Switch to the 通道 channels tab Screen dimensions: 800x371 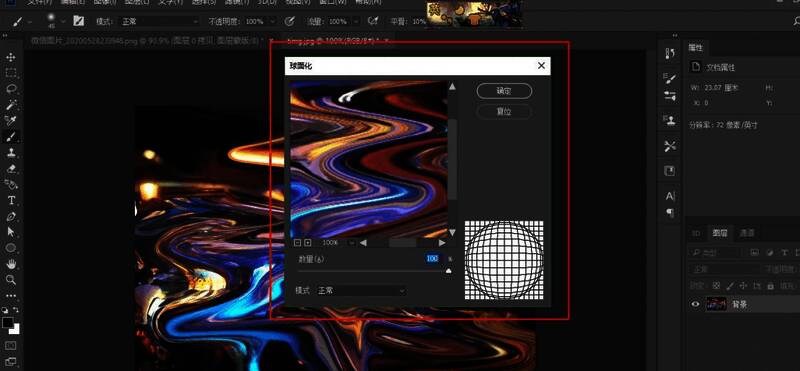[x=747, y=233]
